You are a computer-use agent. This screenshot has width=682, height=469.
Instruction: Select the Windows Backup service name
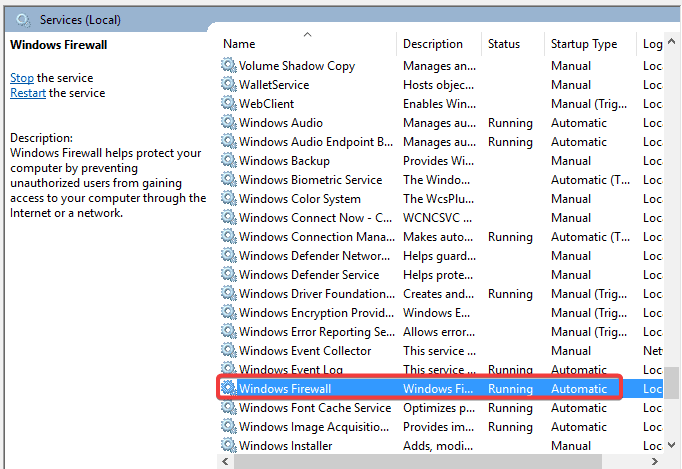284,161
